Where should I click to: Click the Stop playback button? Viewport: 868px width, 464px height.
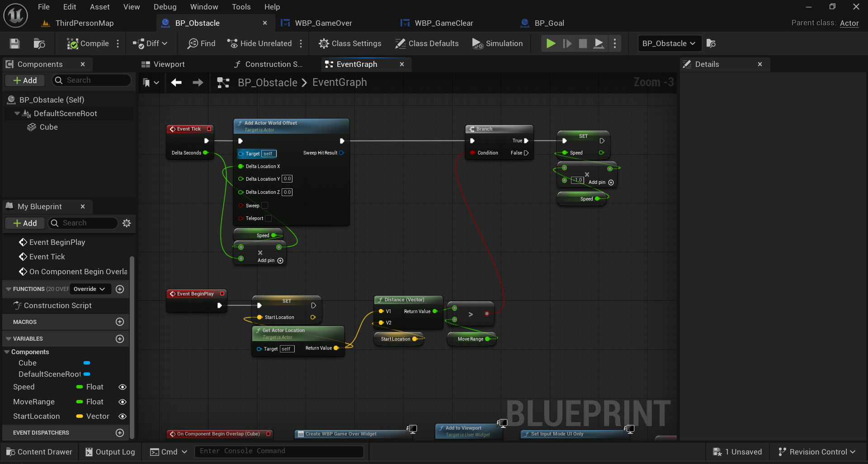pyautogui.click(x=583, y=43)
